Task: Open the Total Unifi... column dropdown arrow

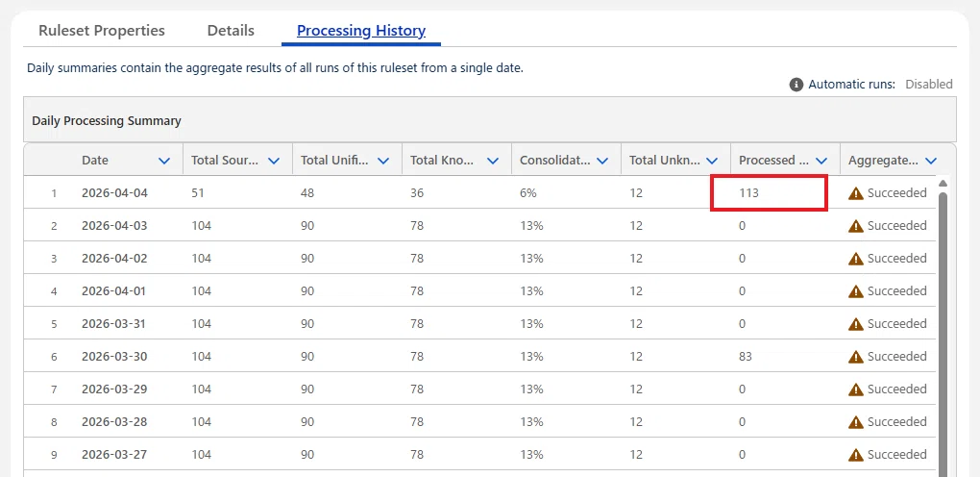Action: tap(383, 161)
